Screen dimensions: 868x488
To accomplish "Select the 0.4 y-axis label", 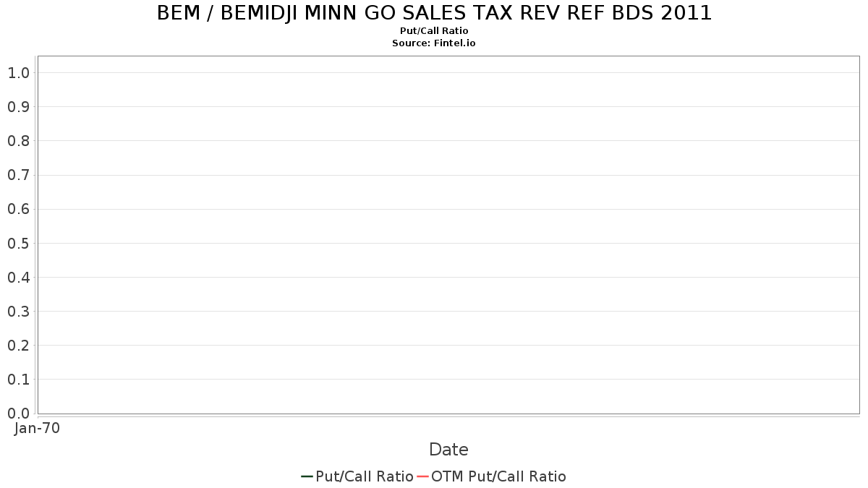I will coord(18,277).
